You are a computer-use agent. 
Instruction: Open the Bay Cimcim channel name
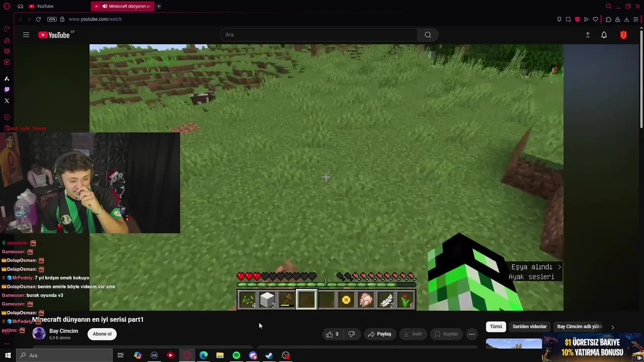click(x=63, y=331)
